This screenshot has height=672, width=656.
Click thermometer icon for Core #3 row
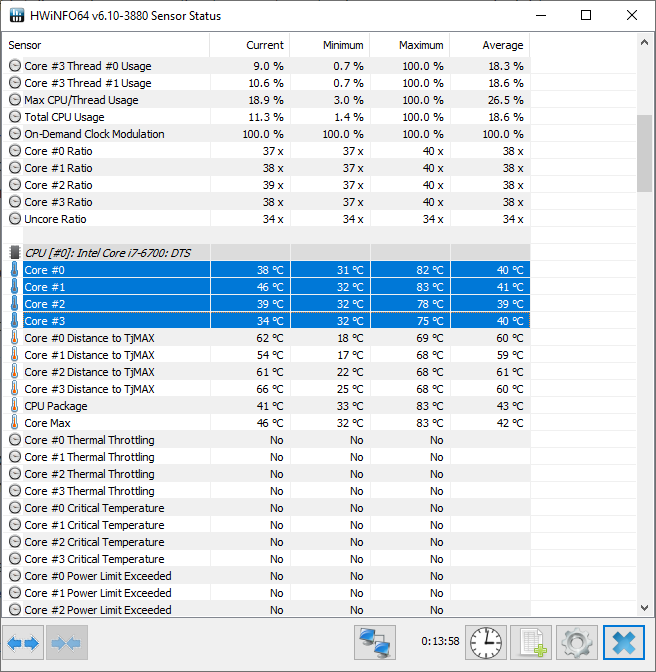(x=15, y=321)
